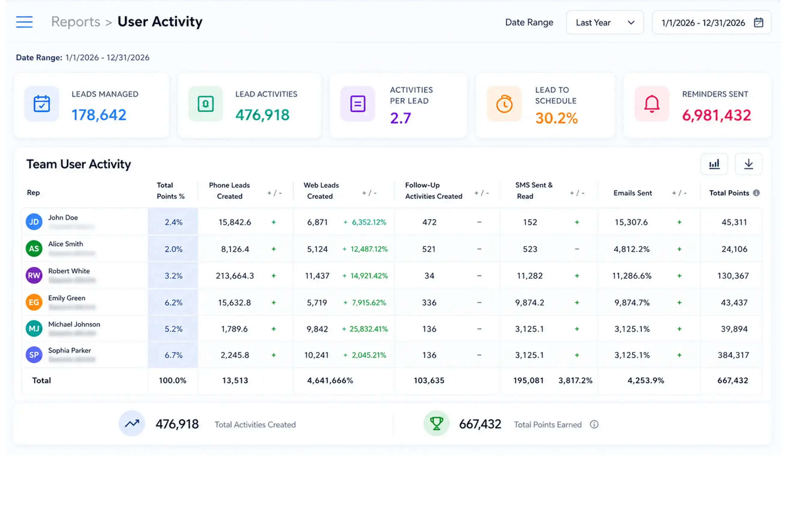Click the trending arrow icon in footer
Screen dimensions: 785x532
pos(132,424)
